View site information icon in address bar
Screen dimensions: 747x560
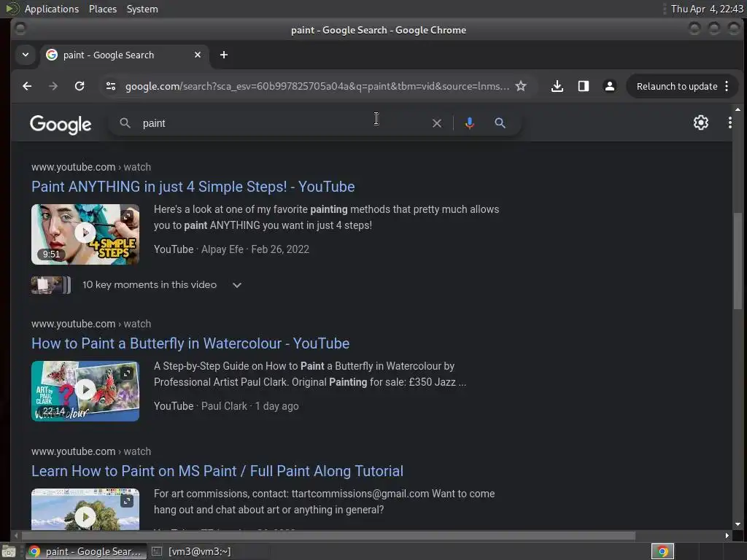[x=111, y=86]
